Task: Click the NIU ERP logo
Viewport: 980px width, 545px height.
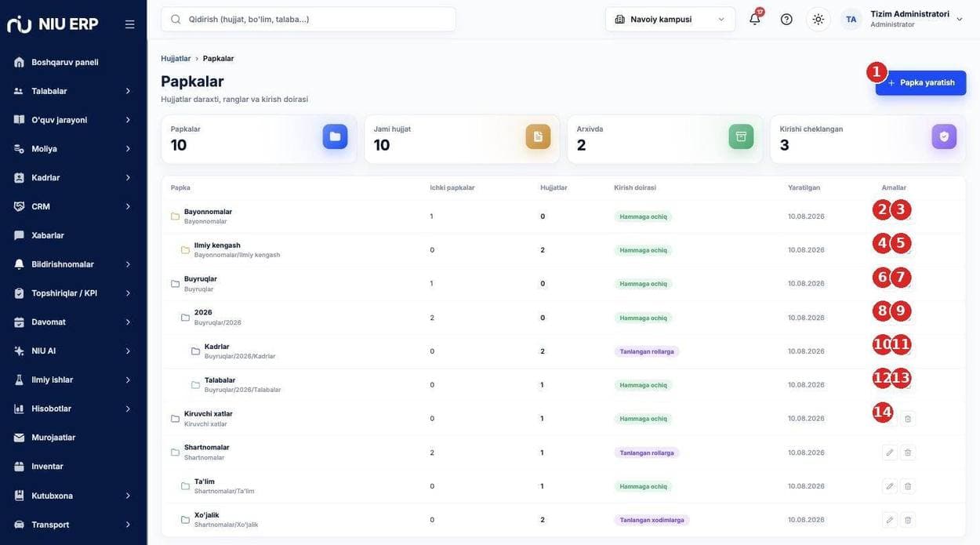Action: coord(53,24)
